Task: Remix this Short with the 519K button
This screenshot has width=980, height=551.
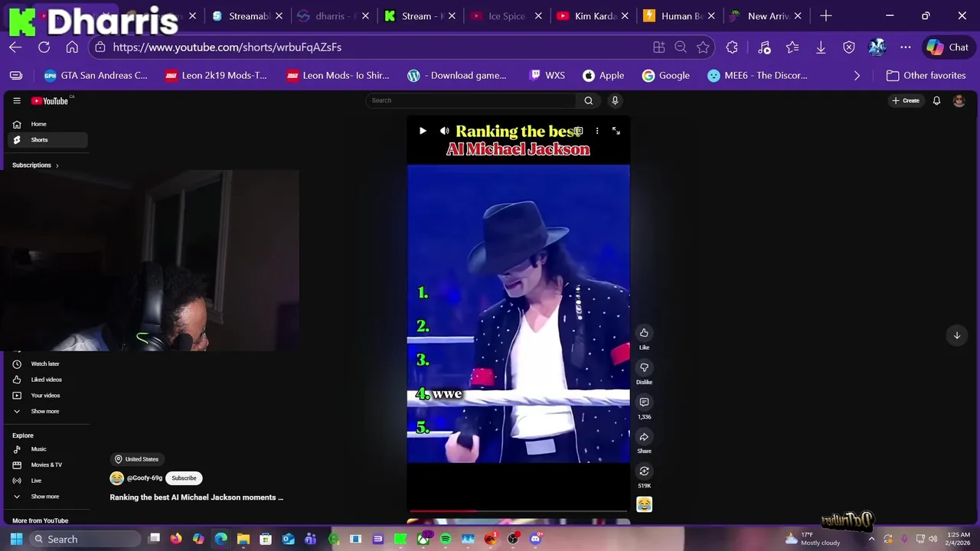Action: tap(644, 471)
